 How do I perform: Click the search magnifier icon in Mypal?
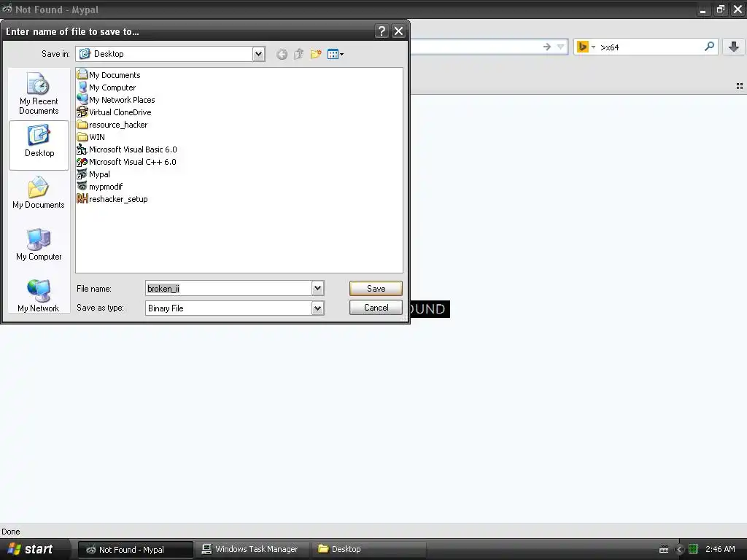tap(709, 47)
